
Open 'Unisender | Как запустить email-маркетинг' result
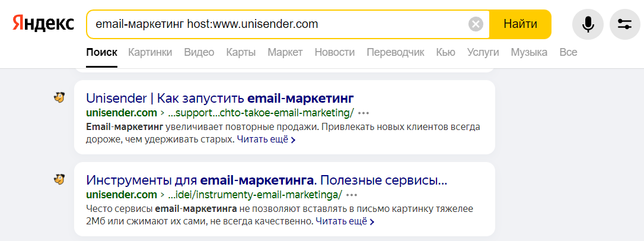click(220, 99)
